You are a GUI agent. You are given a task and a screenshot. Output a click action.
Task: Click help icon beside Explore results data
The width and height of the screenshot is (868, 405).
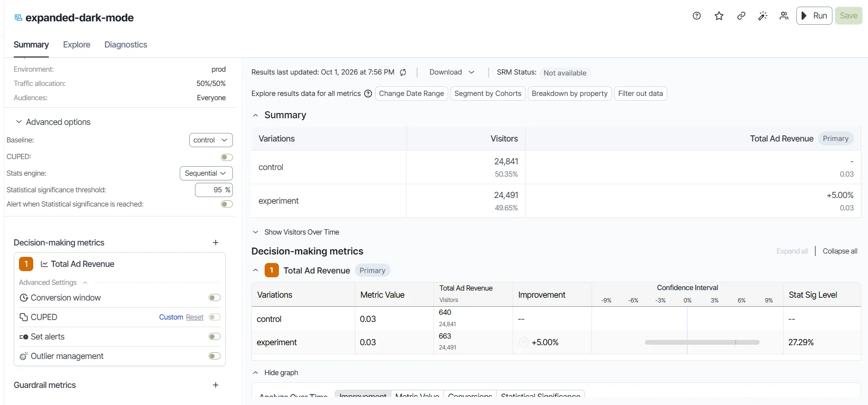[368, 94]
